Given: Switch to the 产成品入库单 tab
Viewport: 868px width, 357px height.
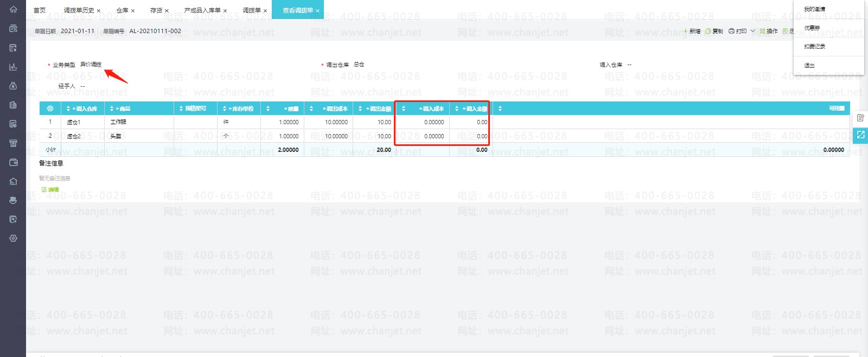Looking at the screenshot, I should (x=202, y=10).
